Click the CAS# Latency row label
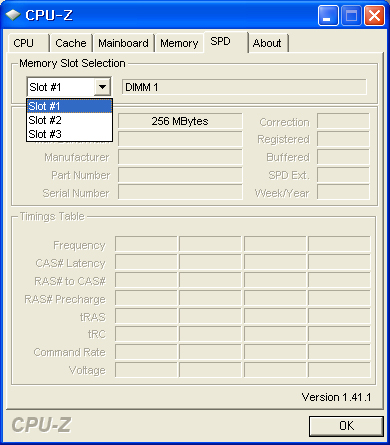Image resolution: width=390 pixels, height=445 pixels. [x=70, y=263]
